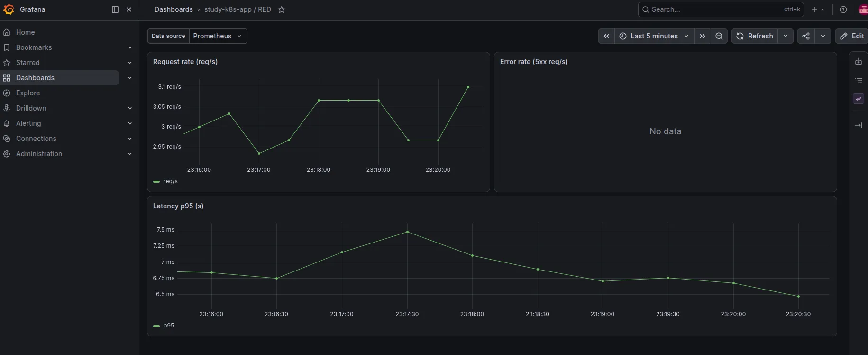Click the Error rate (5xx req/s) panel title
The height and width of the screenshot is (355, 868).
(534, 62)
